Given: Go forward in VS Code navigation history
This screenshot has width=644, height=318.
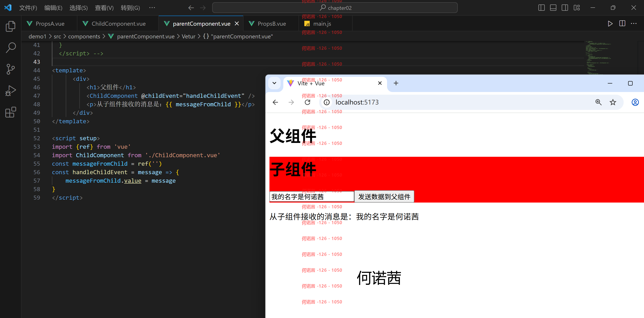Looking at the screenshot, I should 203,8.
